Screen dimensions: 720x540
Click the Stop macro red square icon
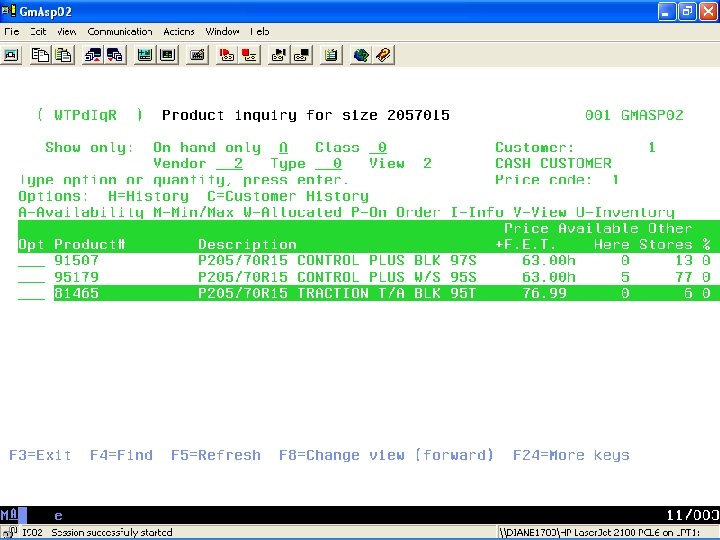[249, 55]
